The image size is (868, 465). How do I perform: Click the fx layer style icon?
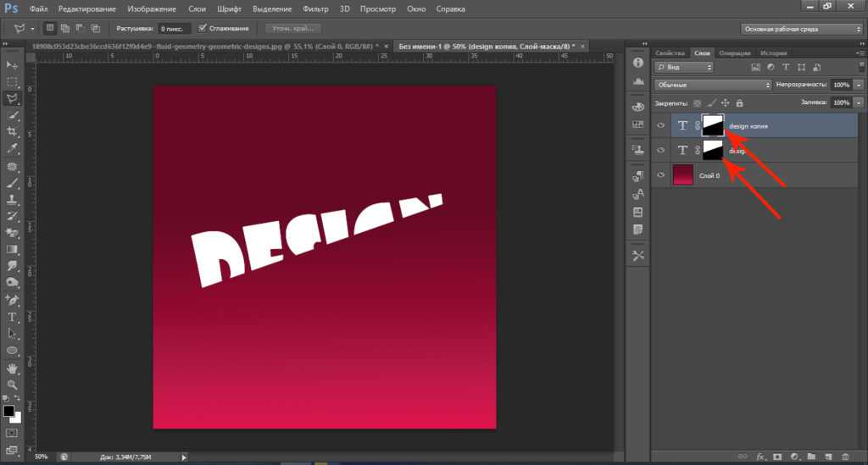point(761,457)
